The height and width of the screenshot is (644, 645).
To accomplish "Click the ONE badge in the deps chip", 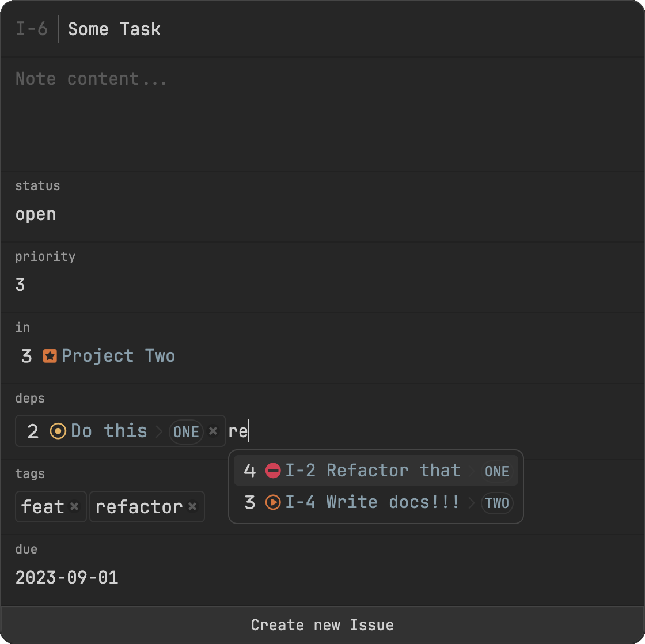I will tap(186, 431).
